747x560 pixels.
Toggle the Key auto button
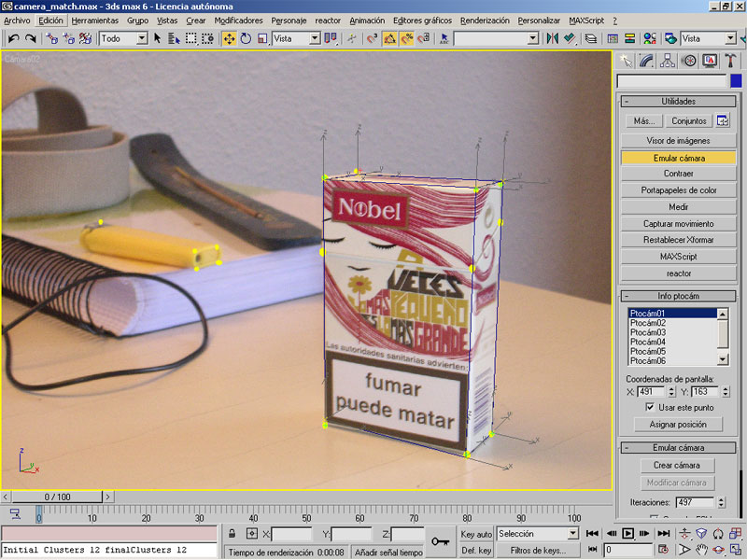pyautogui.click(x=476, y=534)
